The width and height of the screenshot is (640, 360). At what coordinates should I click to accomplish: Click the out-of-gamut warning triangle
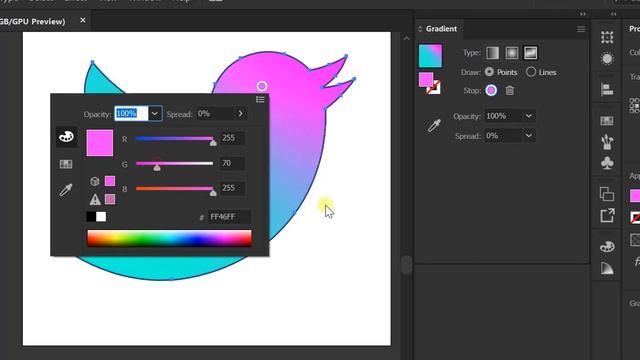(95, 199)
